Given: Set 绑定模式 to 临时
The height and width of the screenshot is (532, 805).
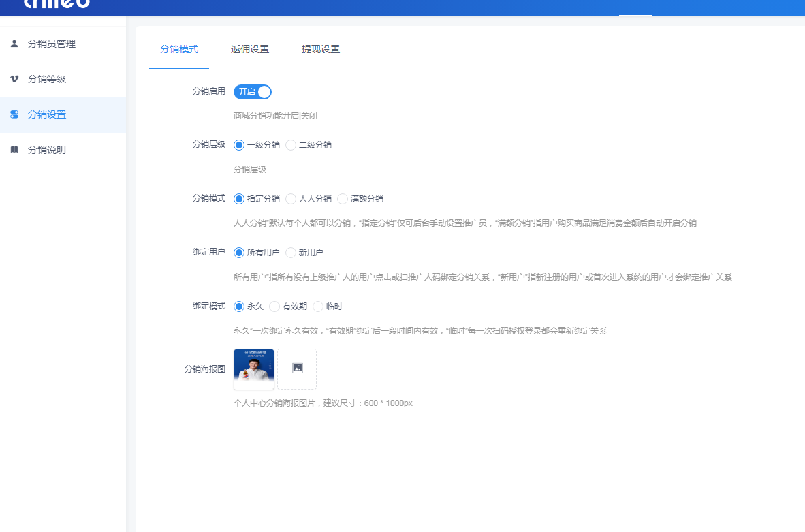Looking at the screenshot, I should tap(318, 307).
